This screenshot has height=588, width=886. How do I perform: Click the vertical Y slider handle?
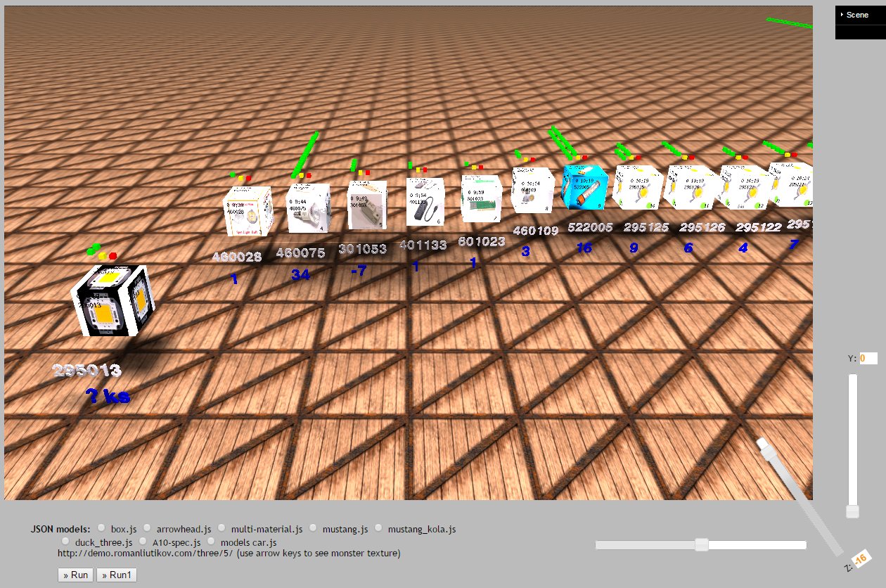point(852,512)
